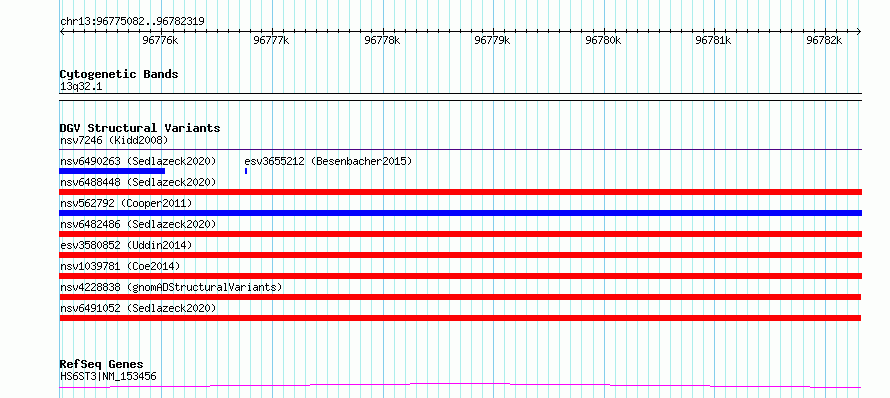
Task: Click the chr13:96775082..96782319 region label
Action: coord(132,22)
